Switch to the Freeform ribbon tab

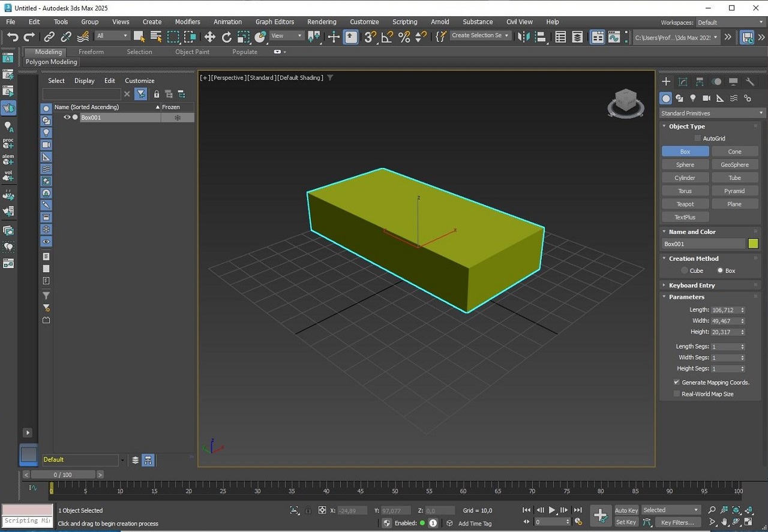tap(91, 52)
